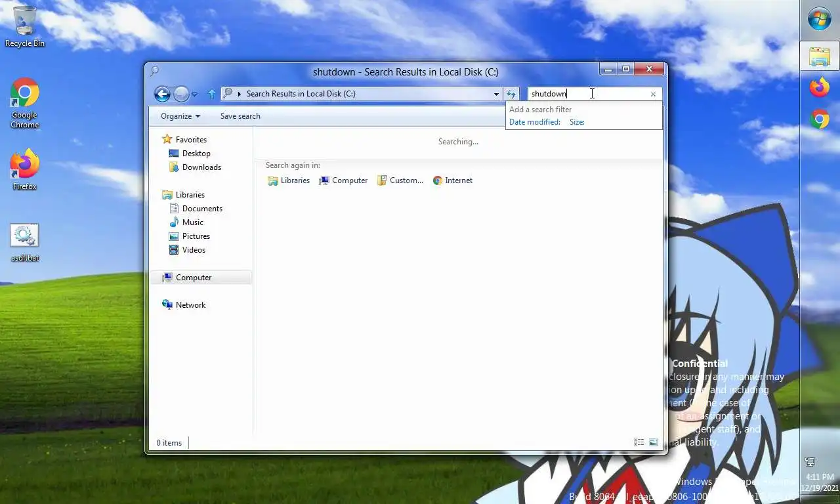Launch Chrome from the taskbar
840x504 pixels.
(820, 119)
